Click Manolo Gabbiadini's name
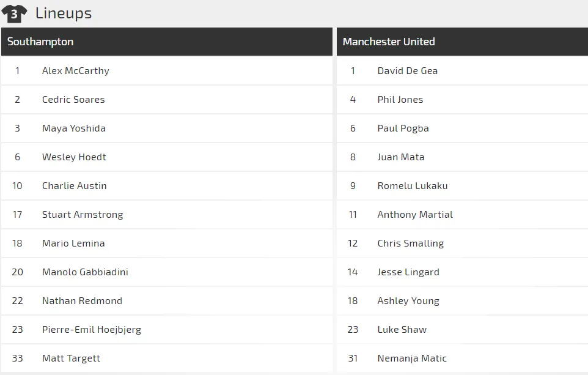 click(85, 272)
